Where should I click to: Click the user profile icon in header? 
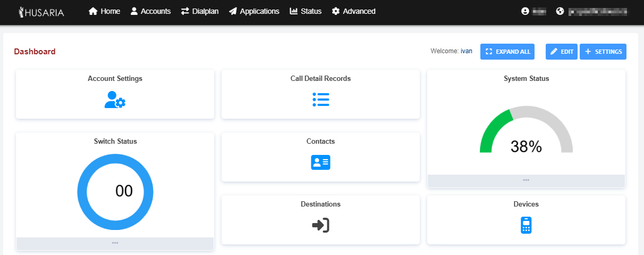click(526, 11)
